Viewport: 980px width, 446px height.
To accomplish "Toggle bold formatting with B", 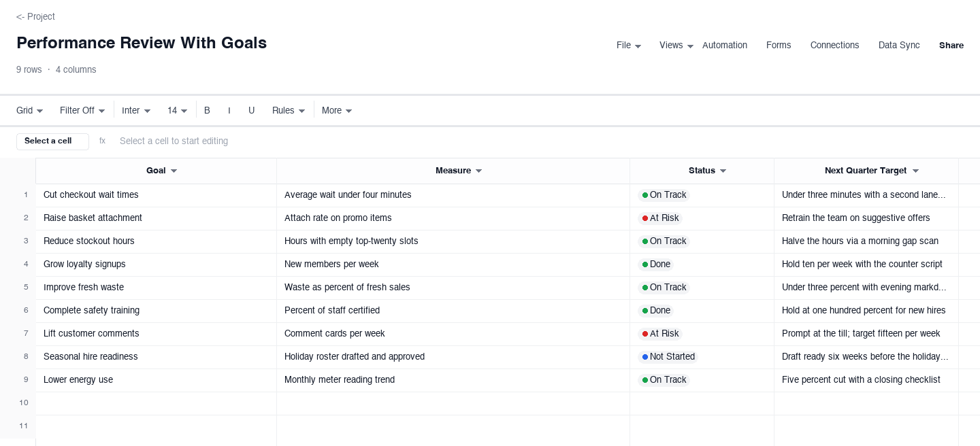I will (207, 110).
